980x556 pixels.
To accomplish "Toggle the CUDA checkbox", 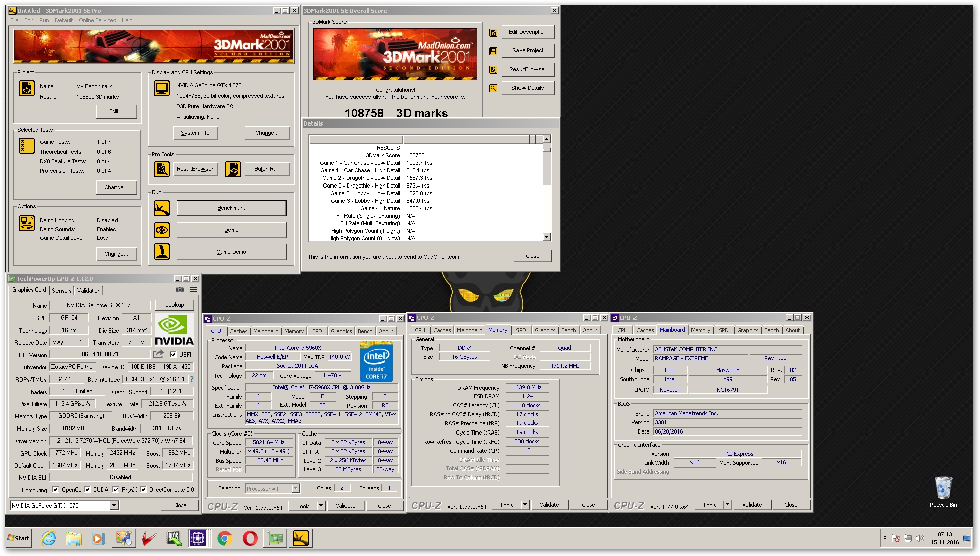I will (x=87, y=489).
